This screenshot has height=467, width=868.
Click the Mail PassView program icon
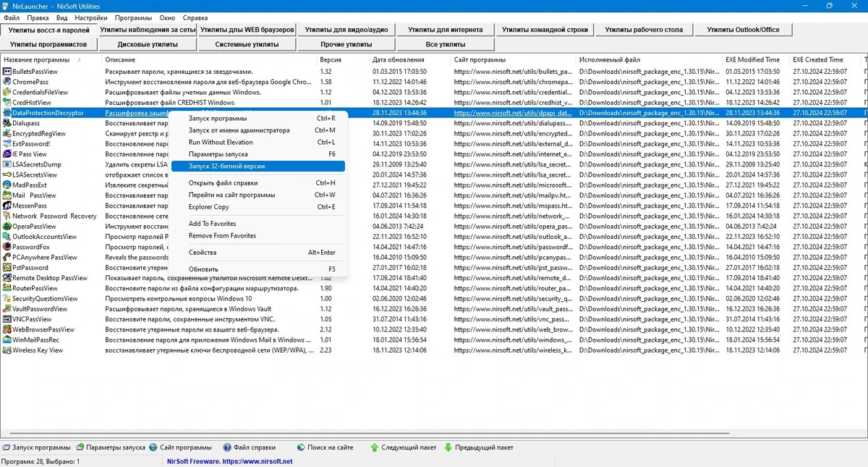[x=7, y=195]
